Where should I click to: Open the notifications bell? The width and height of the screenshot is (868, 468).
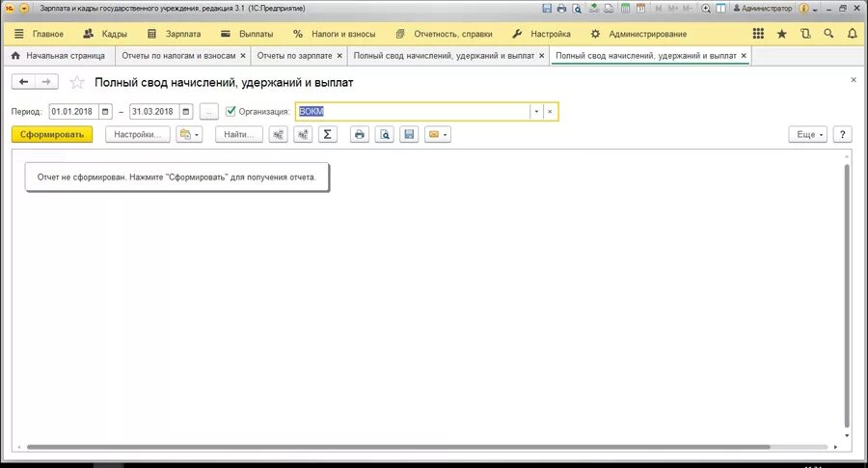[x=853, y=34]
